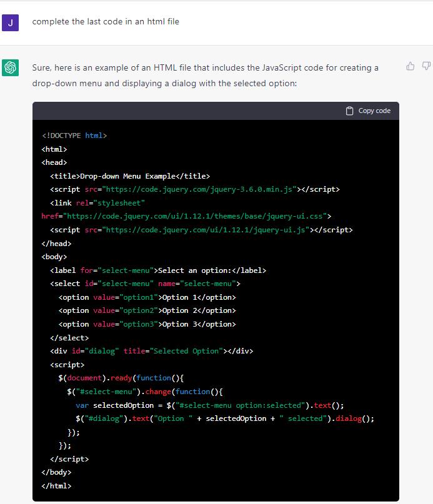Click the '<title>Drop-down Menu Example</title>' line
This screenshot has height=504, width=433.
point(130,176)
